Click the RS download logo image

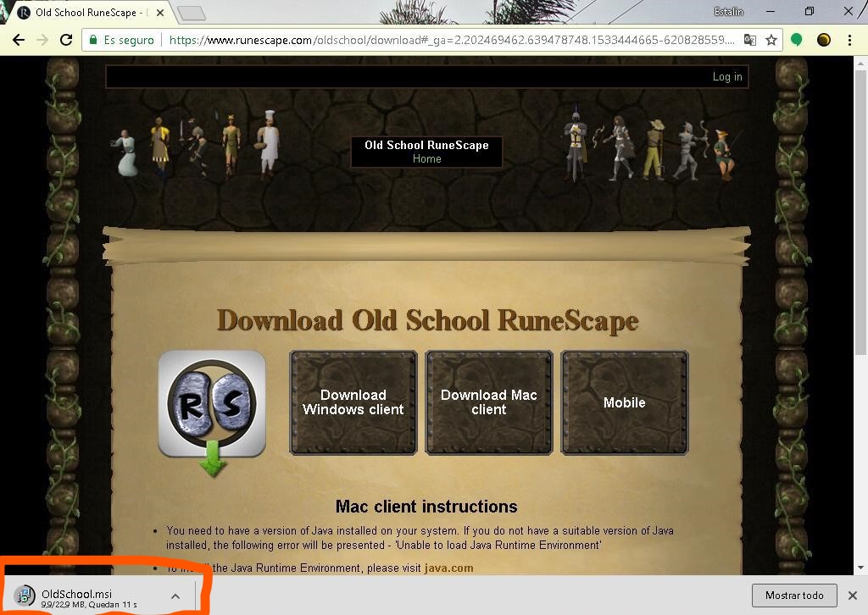212,412
